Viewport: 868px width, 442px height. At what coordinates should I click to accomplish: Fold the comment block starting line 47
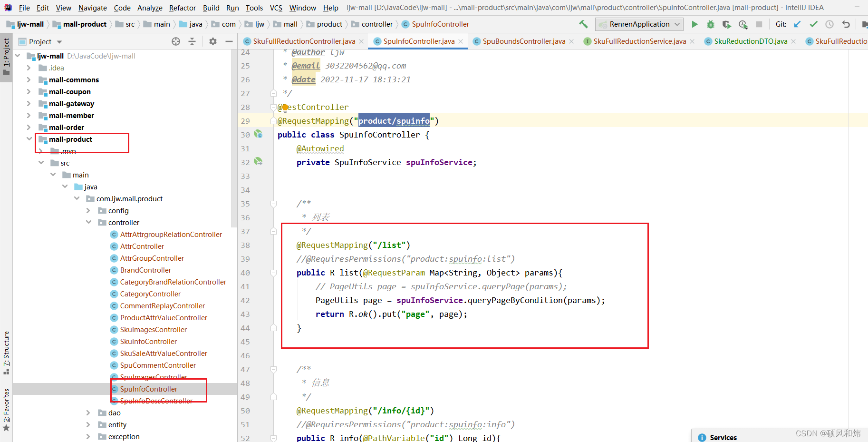tap(273, 369)
